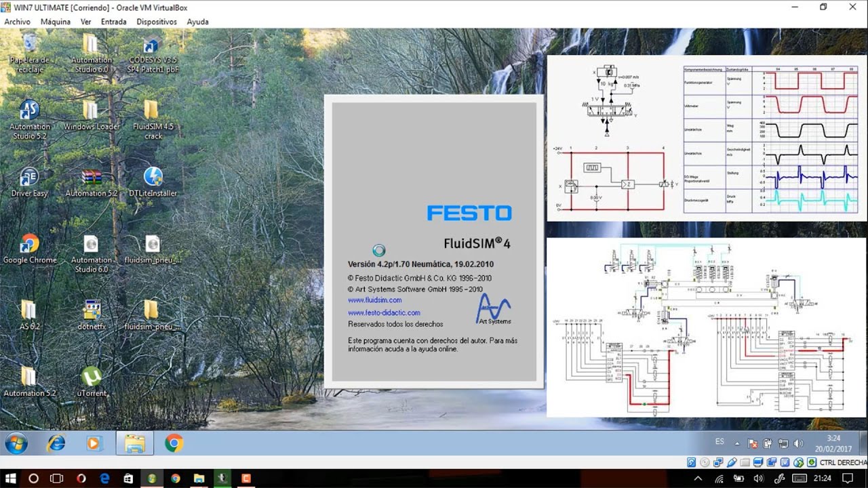Click the Windows 7 show desktop strip
The width and height of the screenshot is (868, 488).
pos(863,443)
